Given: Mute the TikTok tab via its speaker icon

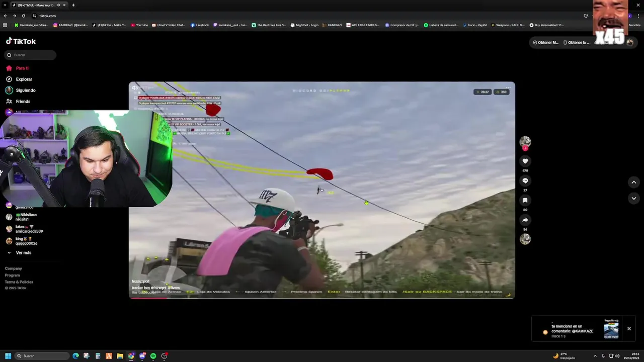Looking at the screenshot, I should tap(58, 5).
